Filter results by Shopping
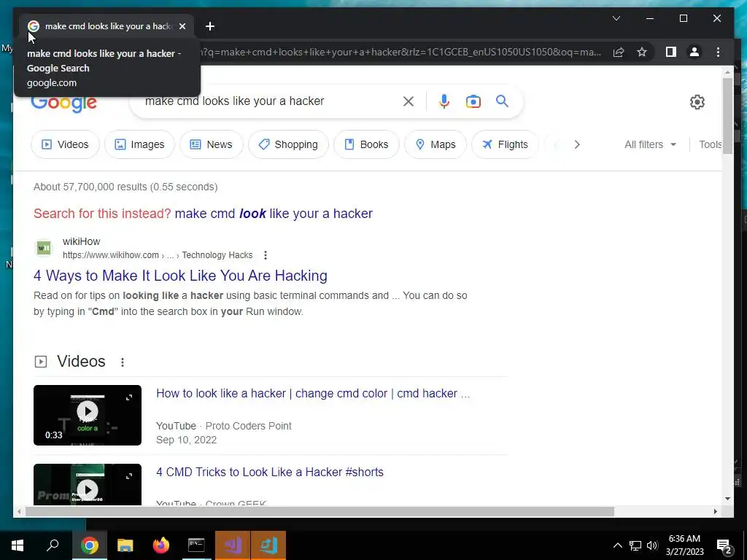 (288, 144)
